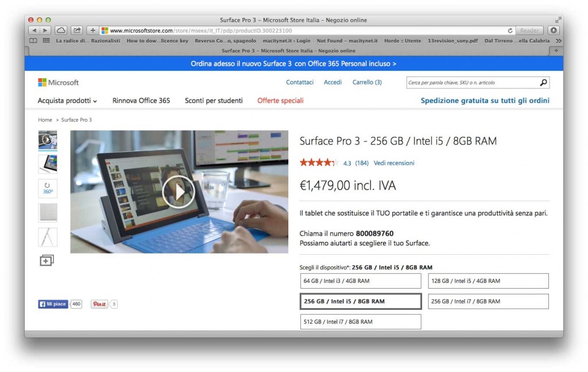Viewport: 588px width, 372px height.
Task: Click Spedizione gratuita su tutti gli ordini
Action: pos(485,101)
